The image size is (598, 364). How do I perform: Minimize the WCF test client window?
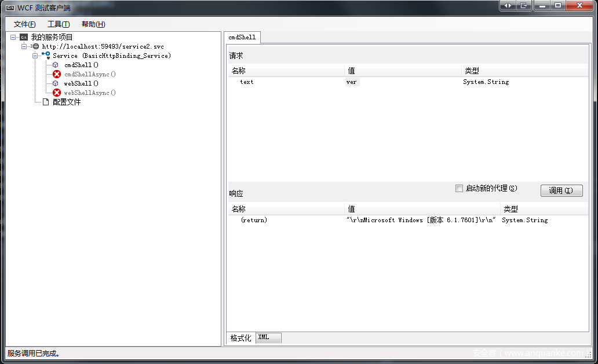point(542,5)
